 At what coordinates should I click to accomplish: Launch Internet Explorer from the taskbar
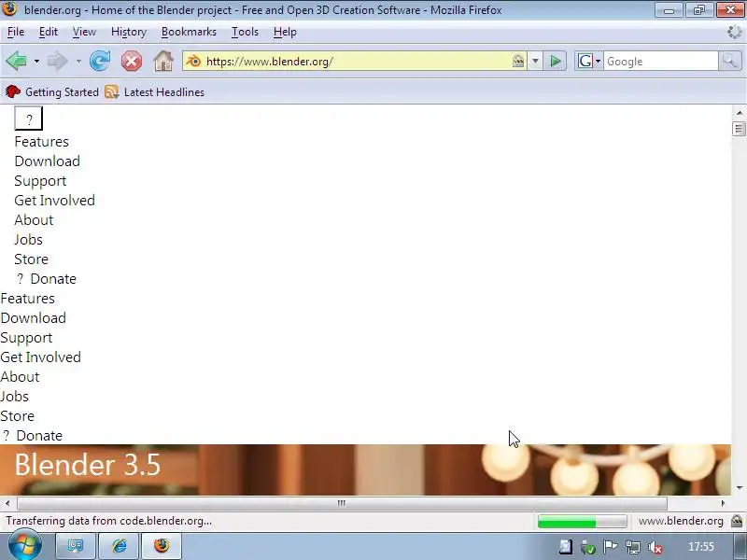120,546
